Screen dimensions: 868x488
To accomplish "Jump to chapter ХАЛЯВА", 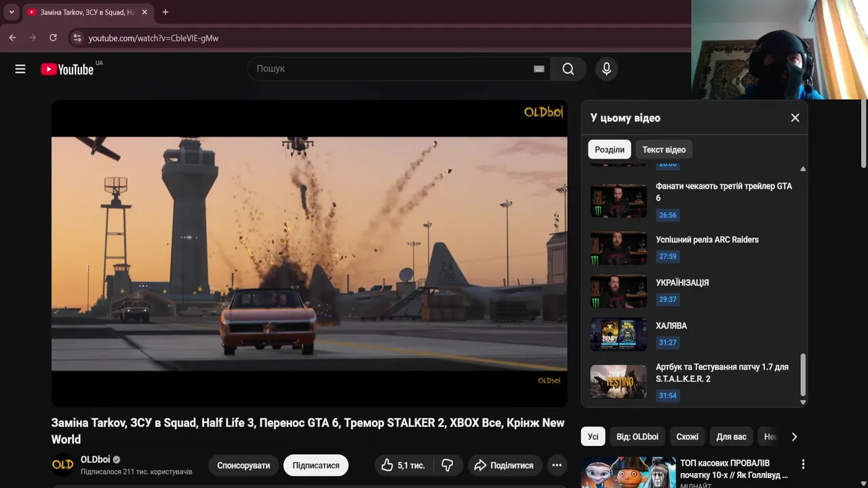I will pos(671,326).
